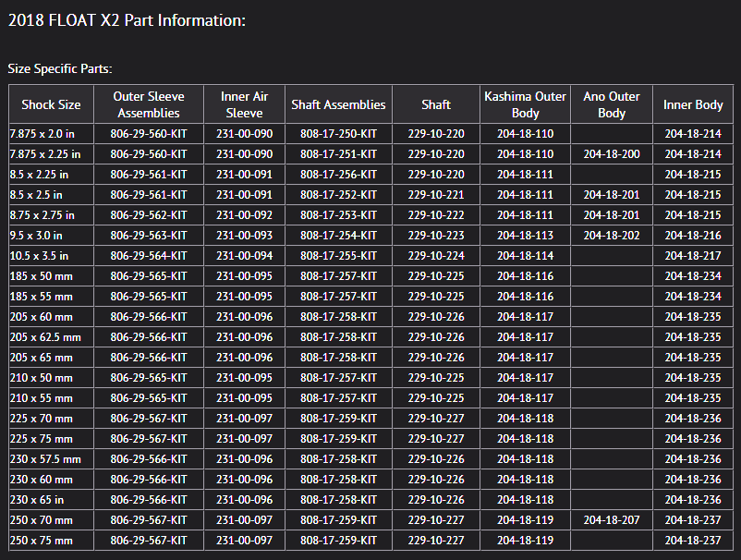741x560 pixels.
Task: Select the 230 x 57.5 mm shock size cell
Action: tap(45, 459)
